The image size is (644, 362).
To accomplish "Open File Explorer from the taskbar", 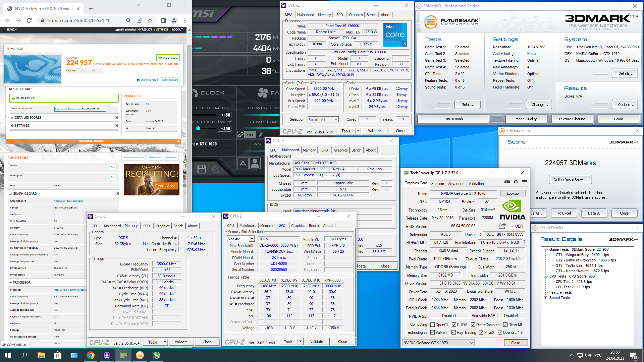I will click(41, 355).
